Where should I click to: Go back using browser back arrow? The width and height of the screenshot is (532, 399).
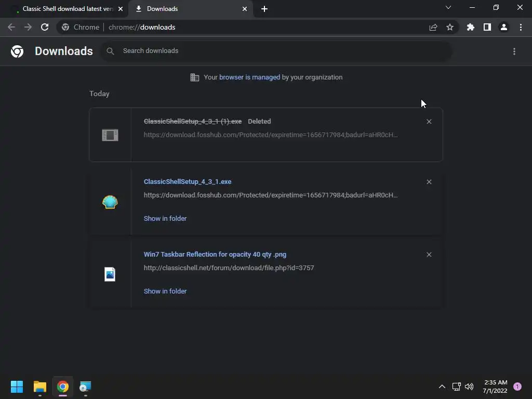pyautogui.click(x=11, y=27)
